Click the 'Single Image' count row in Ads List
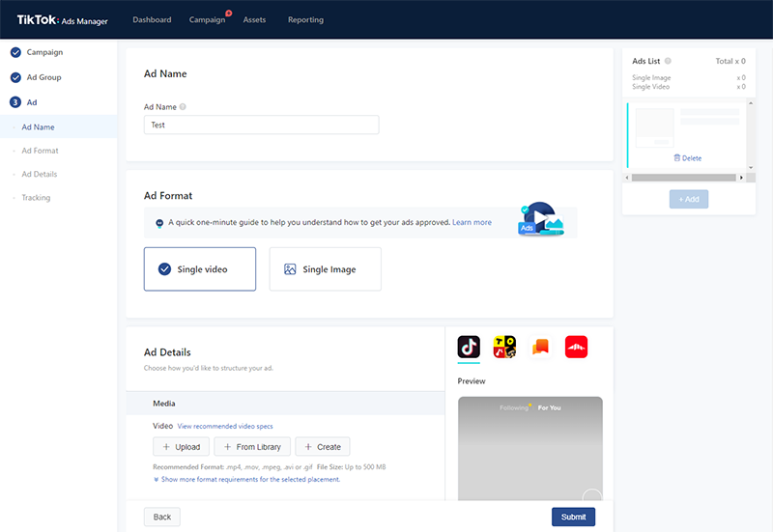This screenshot has width=773, height=532. 689,78
